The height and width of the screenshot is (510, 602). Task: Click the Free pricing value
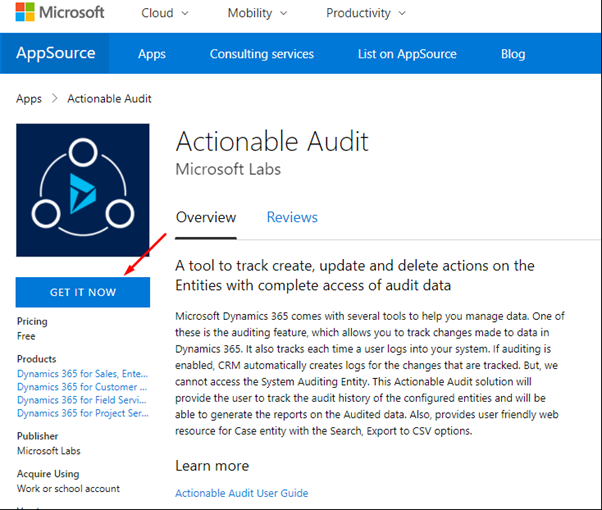point(26,336)
